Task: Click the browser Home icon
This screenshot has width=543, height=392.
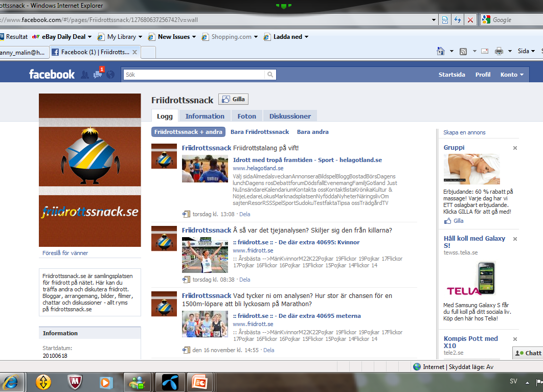Action: 441,51
